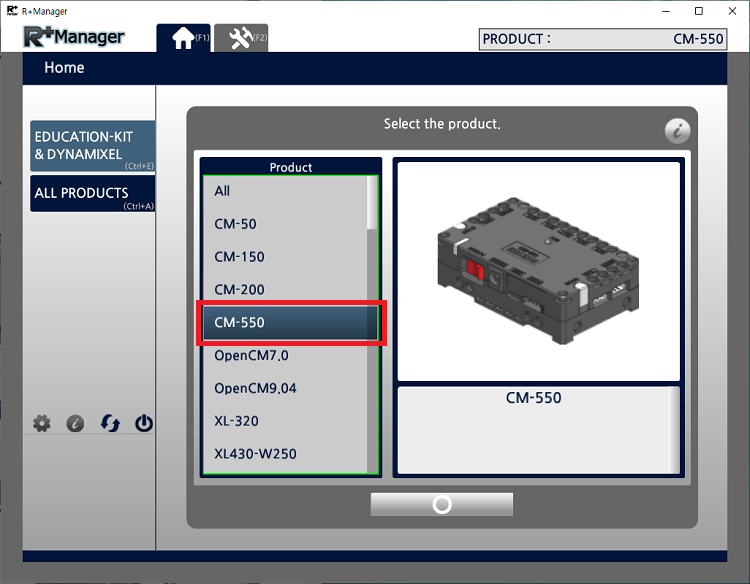Select EDUCATION-KIT & DYNAMIXEL category

coord(92,146)
